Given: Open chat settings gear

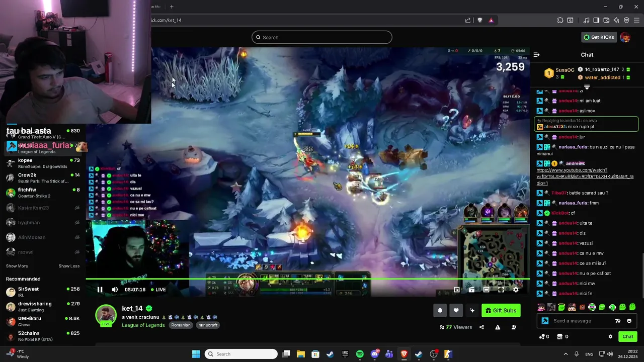Looking at the screenshot, I should 610,337.
